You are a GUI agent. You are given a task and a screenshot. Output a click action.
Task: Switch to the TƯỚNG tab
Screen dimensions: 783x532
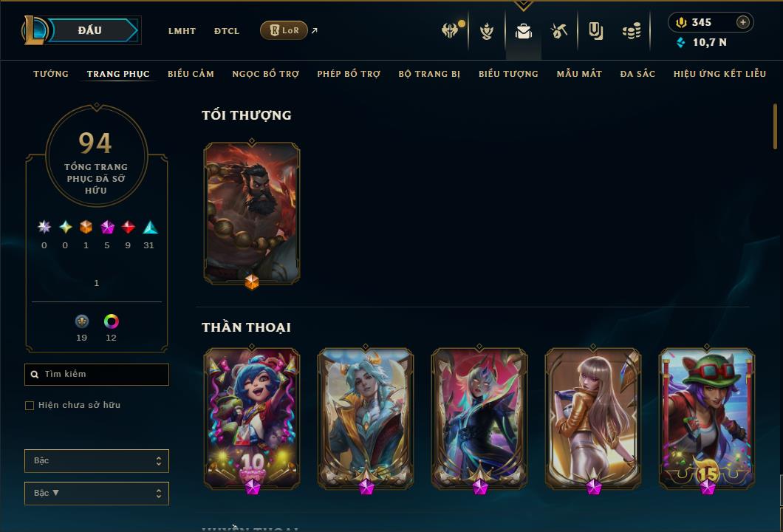(x=51, y=74)
